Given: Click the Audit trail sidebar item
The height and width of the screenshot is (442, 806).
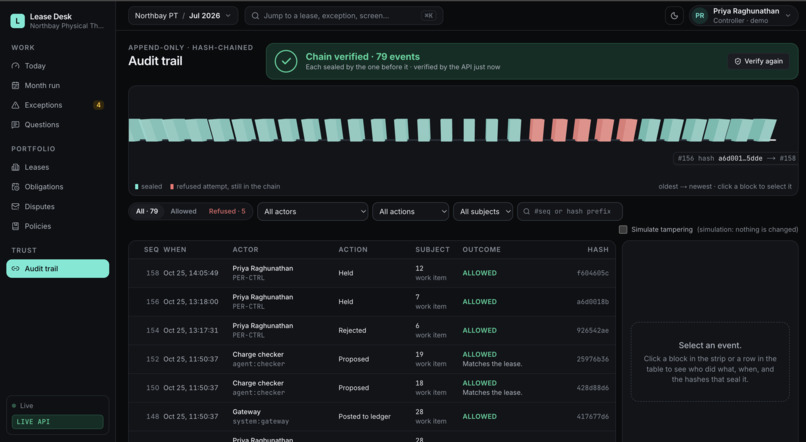Looking at the screenshot, I should (58, 268).
